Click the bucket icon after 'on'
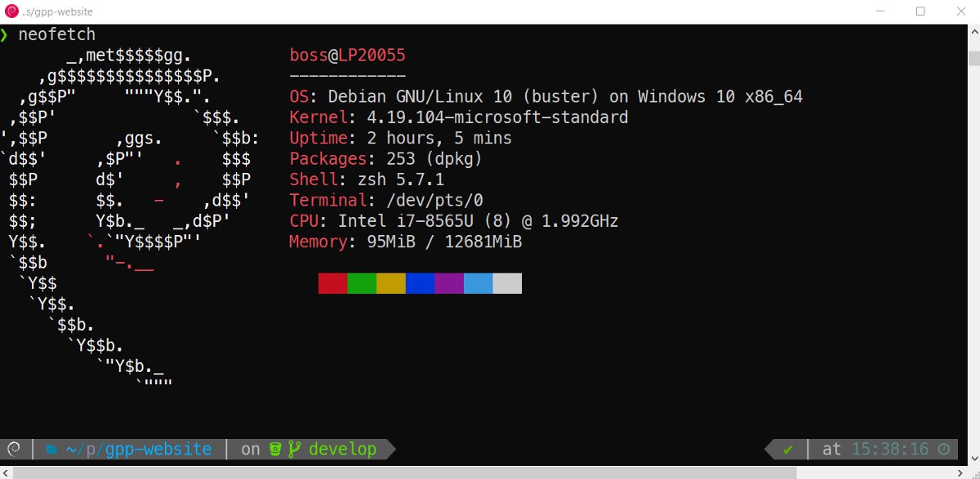Viewport: 980px width, 479px height. [276, 449]
